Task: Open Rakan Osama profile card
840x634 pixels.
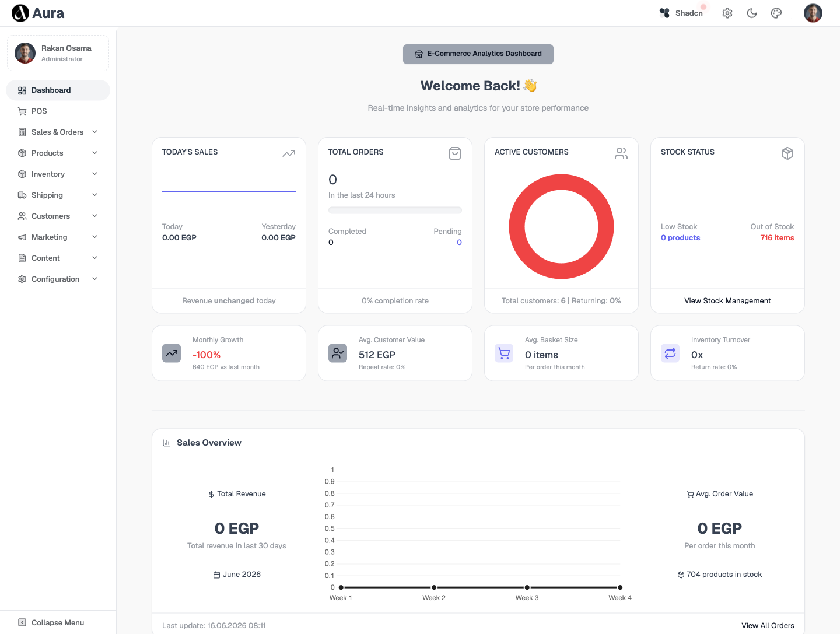Action: point(58,53)
